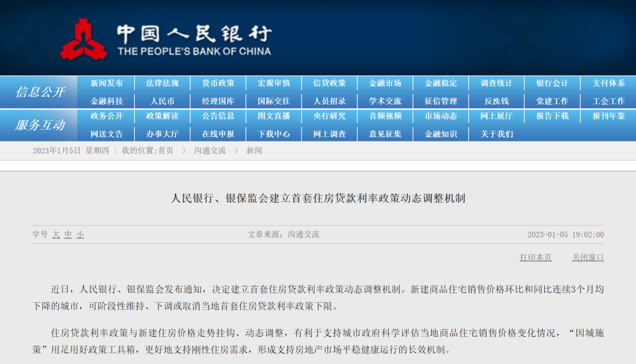This screenshot has height=364, width=636.
Task: Select 政策解读 navigation link
Action: click(163, 116)
